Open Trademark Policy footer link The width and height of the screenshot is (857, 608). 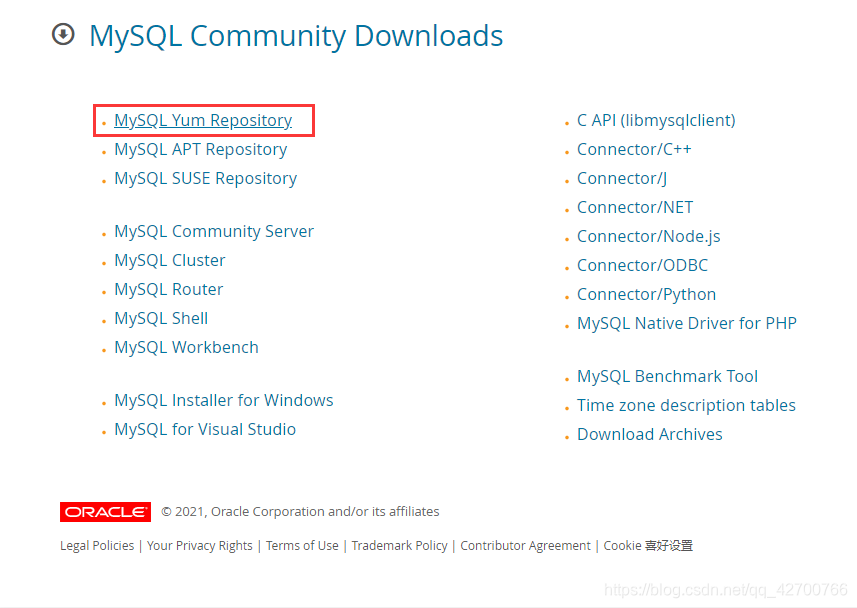(x=400, y=546)
